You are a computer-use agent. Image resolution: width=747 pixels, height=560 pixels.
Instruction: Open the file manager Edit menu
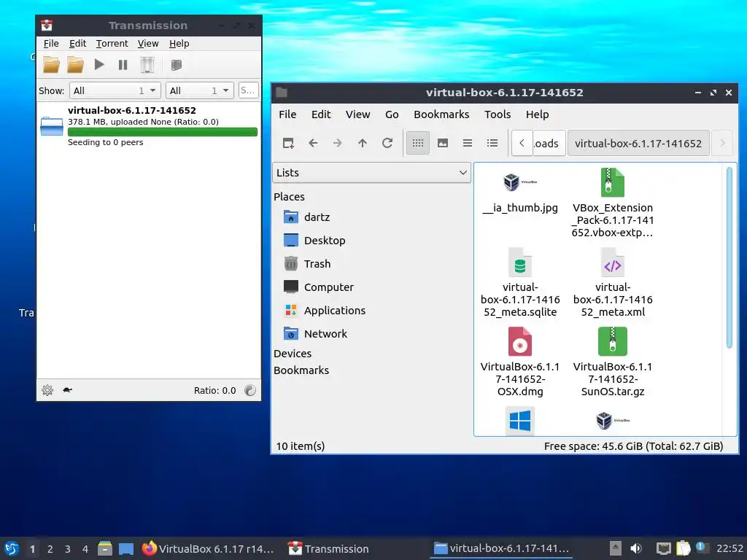321,114
